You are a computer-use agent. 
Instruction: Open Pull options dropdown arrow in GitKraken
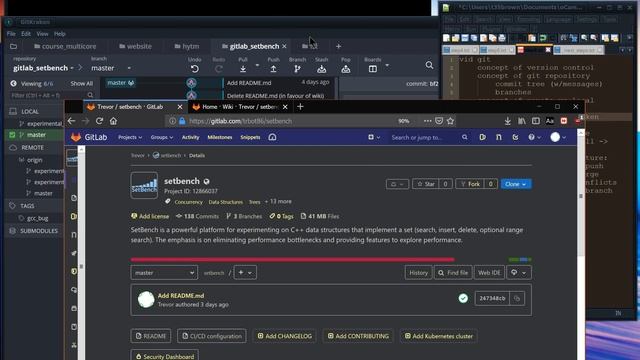coord(257,65)
